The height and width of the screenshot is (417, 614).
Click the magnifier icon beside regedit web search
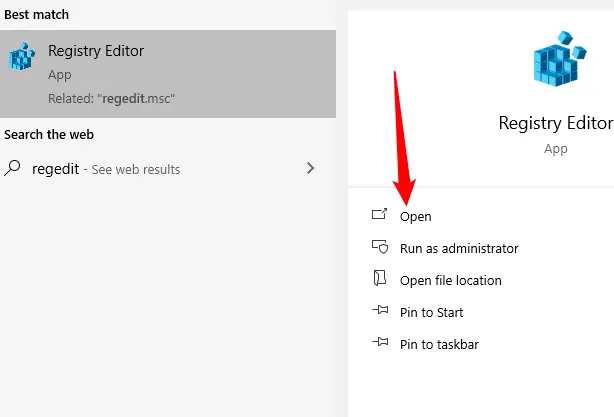(13, 168)
